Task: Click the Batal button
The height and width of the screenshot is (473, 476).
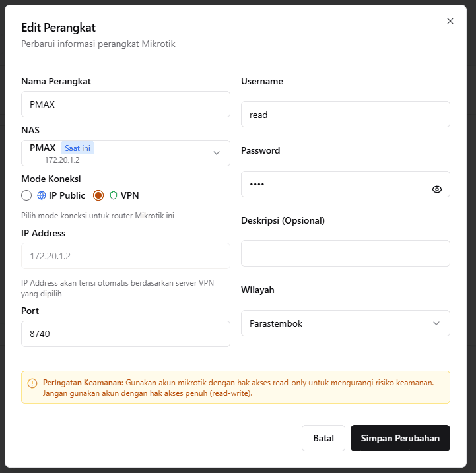Action: [x=323, y=438]
